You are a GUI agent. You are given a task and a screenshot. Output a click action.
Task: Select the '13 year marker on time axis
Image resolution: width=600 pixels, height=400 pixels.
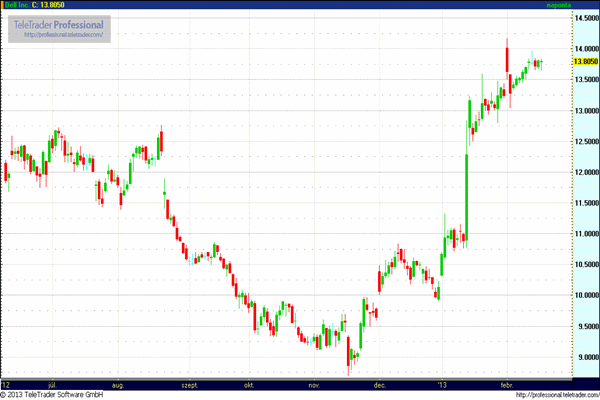(441, 384)
